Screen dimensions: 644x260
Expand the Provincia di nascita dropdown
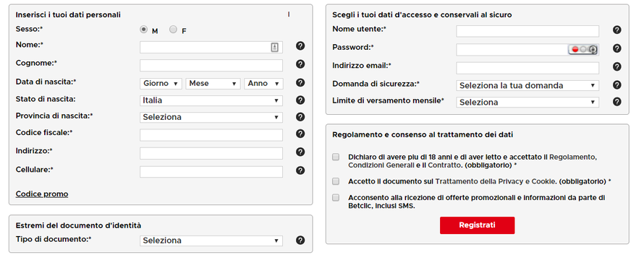click(x=211, y=117)
